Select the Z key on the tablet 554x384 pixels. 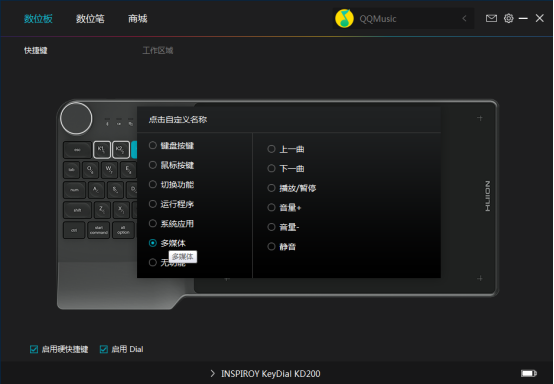[102, 210]
